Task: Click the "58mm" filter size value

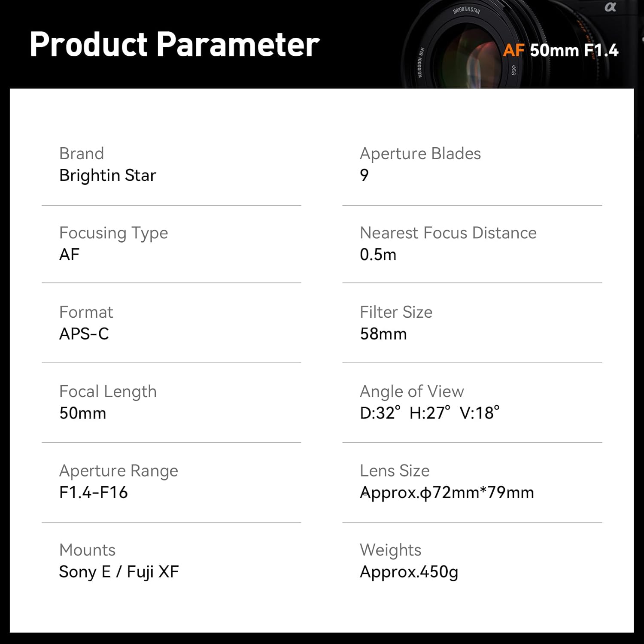Action: (x=383, y=334)
